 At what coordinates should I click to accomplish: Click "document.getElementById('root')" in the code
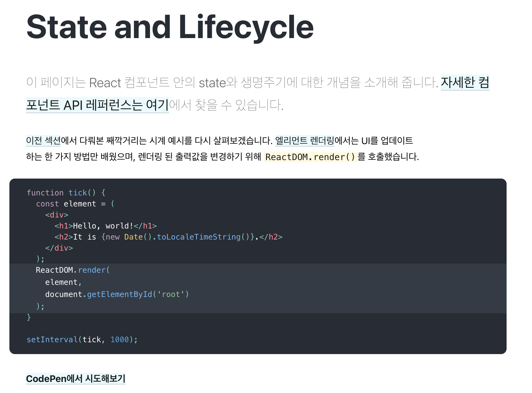pyautogui.click(x=117, y=294)
